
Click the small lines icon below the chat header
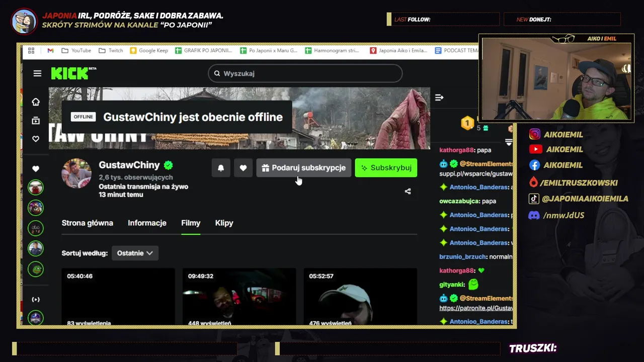[x=509, y=142]
